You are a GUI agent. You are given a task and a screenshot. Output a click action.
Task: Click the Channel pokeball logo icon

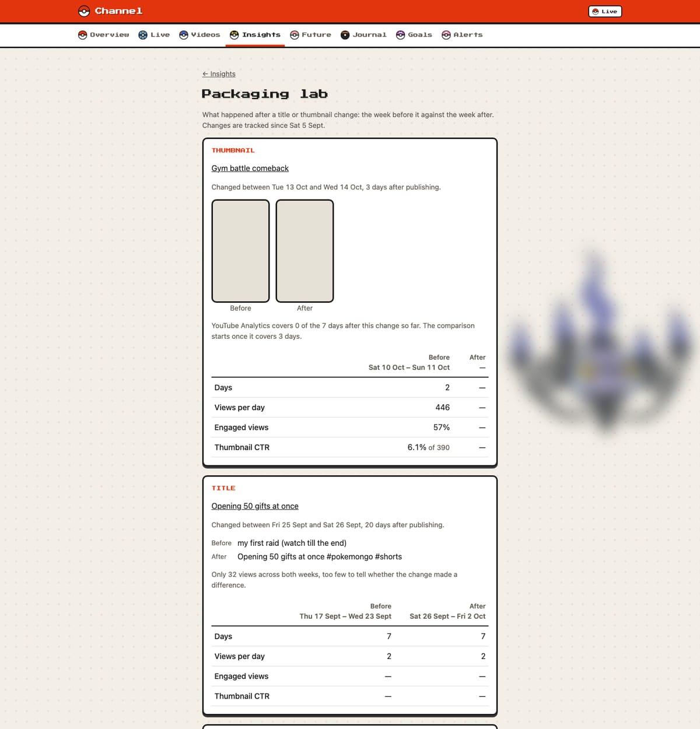pyautogui.click(x=84, y=11)
